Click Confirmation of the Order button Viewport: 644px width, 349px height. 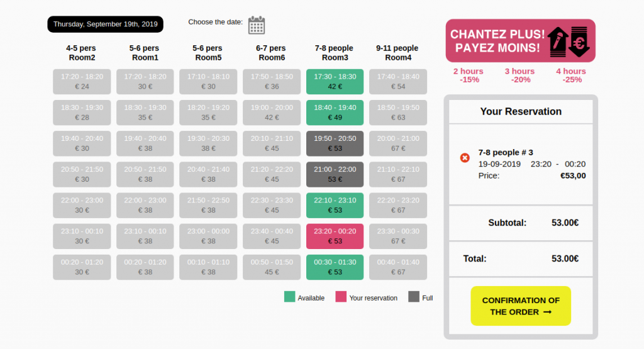pyautogui.click(x=521, y=306)
